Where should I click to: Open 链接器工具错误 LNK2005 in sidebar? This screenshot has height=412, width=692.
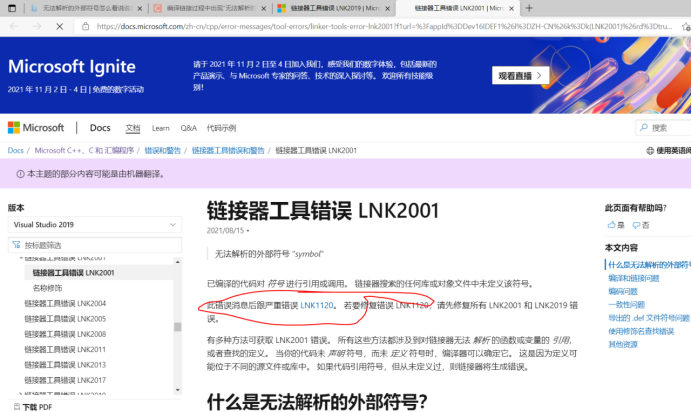(x=65, y=318)
